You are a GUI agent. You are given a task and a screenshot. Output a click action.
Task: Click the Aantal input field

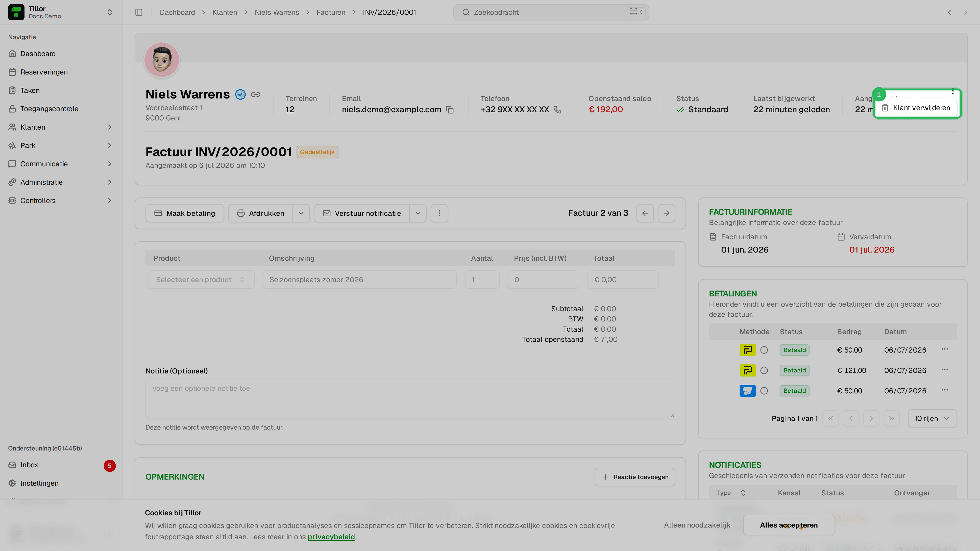point(482,280)
